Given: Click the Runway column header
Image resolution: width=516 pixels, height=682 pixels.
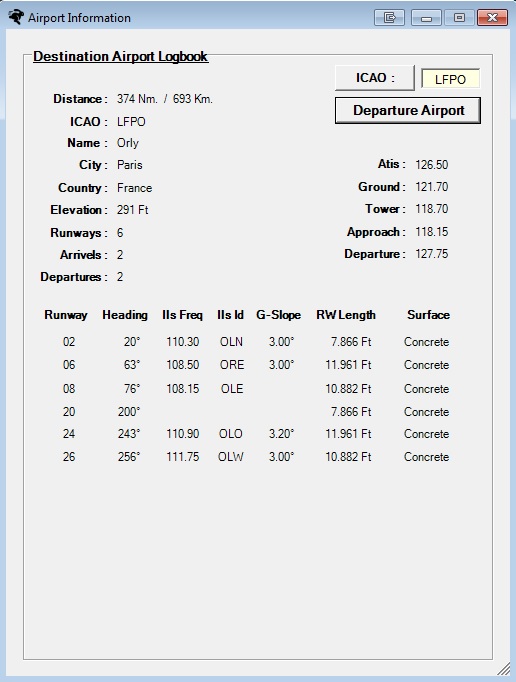Looking at the screenshot, I should 66,315.
